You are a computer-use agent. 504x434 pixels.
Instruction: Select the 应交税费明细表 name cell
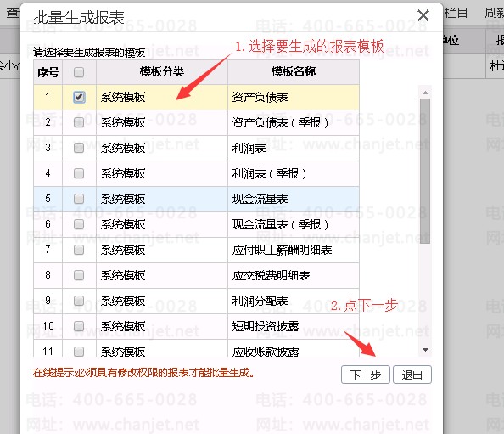(293, 275)
